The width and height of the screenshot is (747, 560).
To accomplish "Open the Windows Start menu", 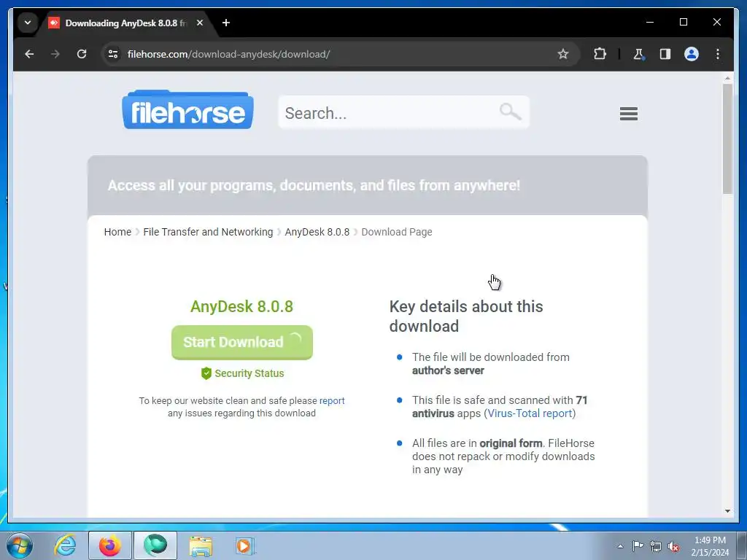I will (x=20, y=545).
